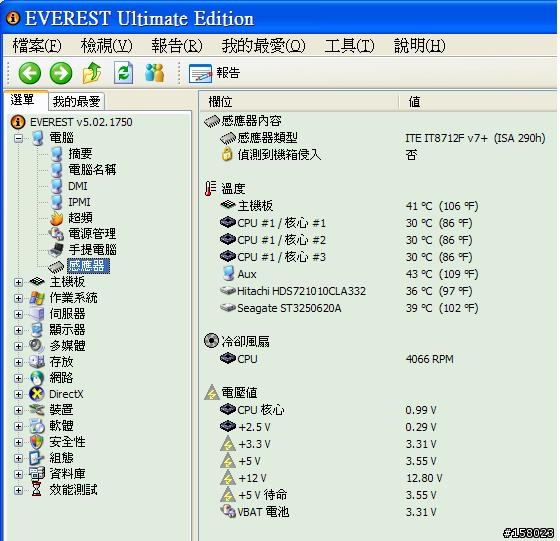Select 摘要 in the tree
The width and height of the screenshot is (560, 541).
pyautogui.click(x=80, y=154)
